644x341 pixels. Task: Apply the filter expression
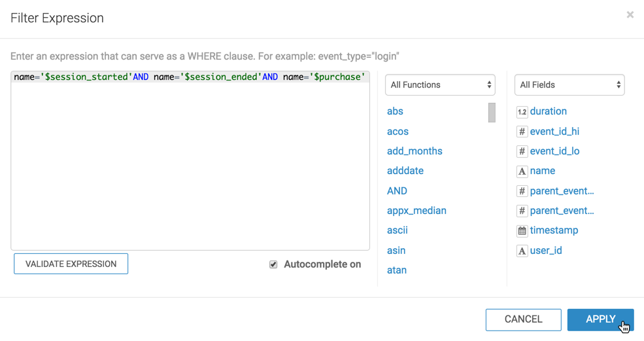coord(600,319)
